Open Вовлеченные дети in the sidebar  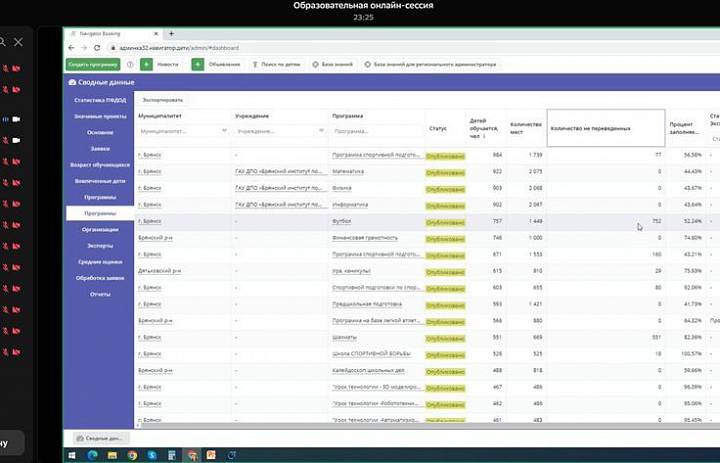click(x=100, y=181)
